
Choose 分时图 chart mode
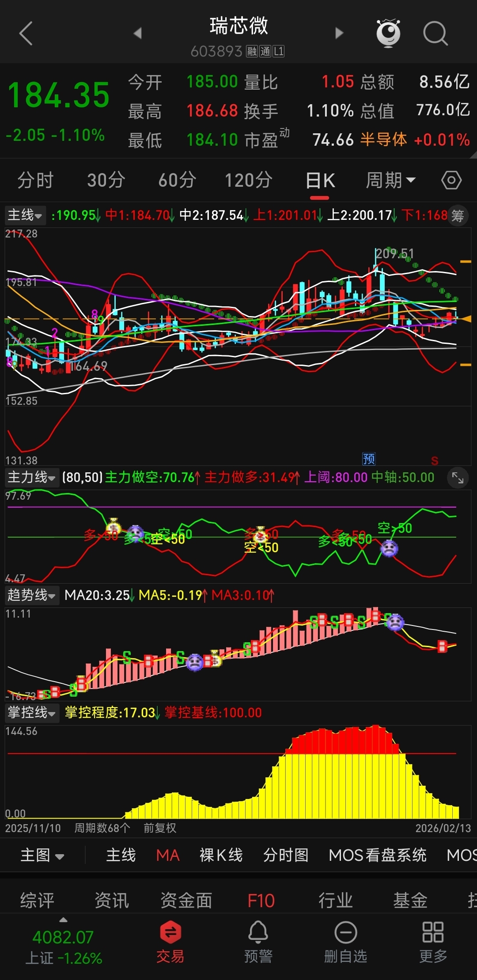click(286, 856)
